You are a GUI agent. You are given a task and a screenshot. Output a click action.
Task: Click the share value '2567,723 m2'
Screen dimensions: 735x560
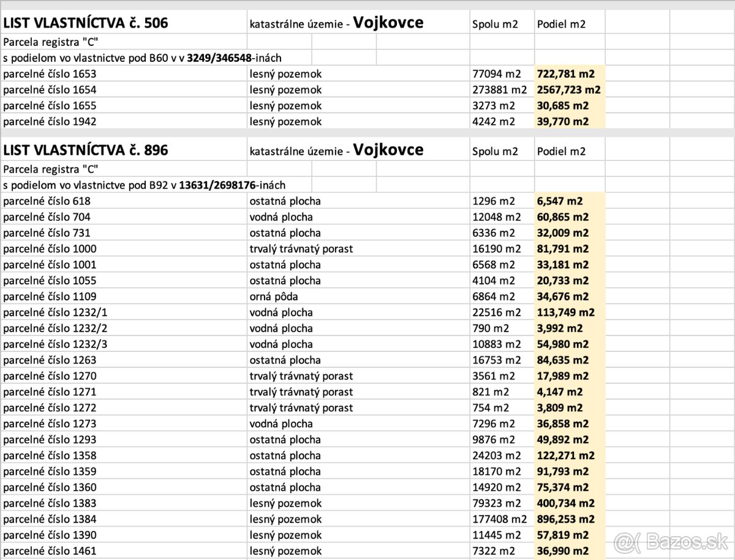point(568,90)
